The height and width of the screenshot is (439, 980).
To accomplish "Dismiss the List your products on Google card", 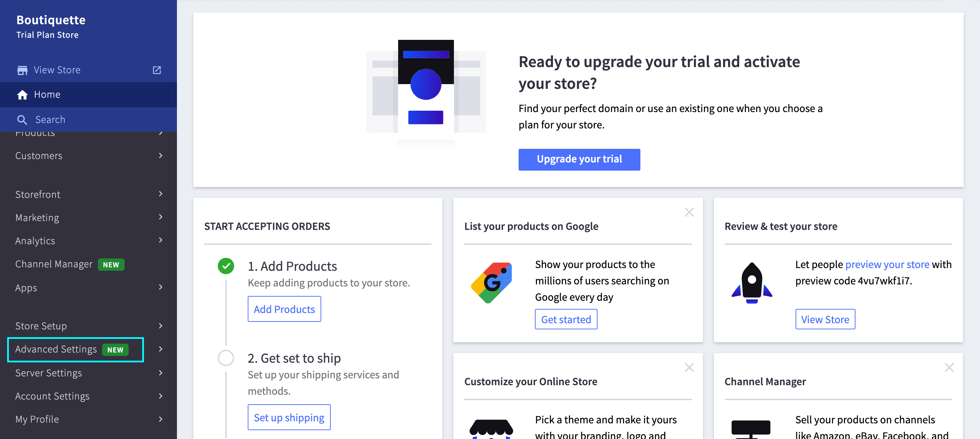I will coord(689,213).
